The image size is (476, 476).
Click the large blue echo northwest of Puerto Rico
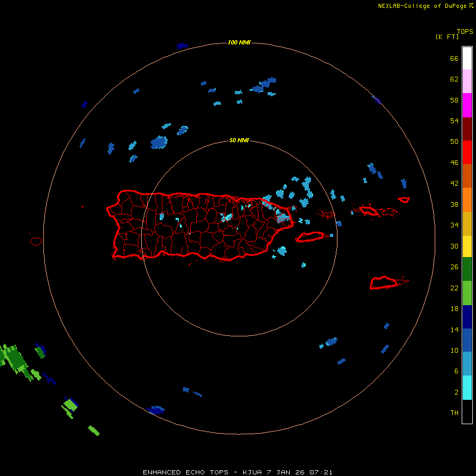click(159, 142)
